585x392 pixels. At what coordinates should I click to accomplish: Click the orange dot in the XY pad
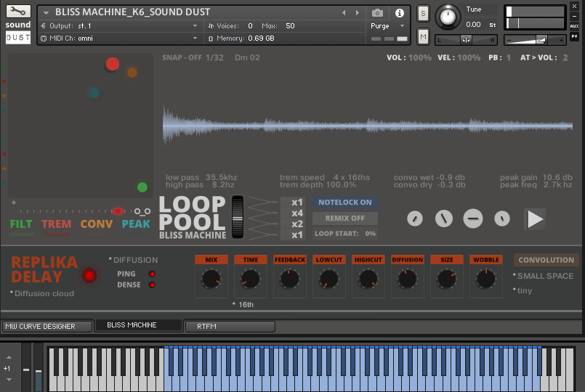point(132,73)
